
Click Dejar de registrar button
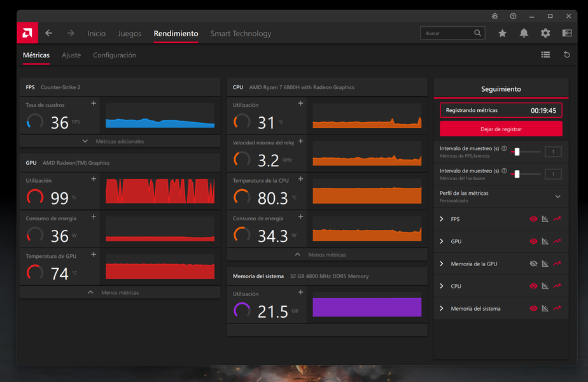501,129
